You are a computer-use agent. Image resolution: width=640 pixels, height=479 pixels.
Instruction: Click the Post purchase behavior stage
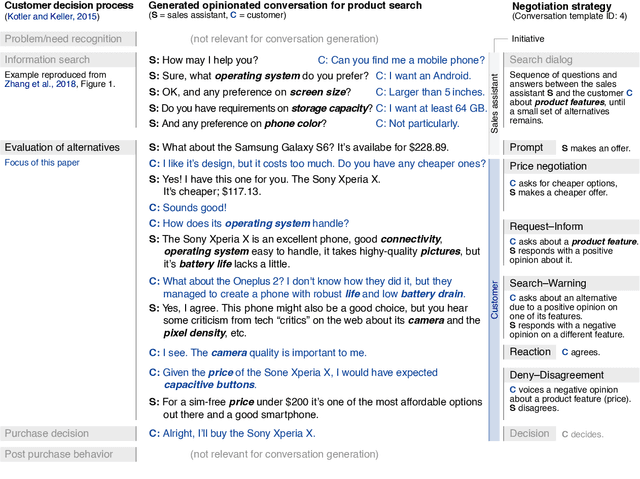pyautogui.click(x=63, y=454)
